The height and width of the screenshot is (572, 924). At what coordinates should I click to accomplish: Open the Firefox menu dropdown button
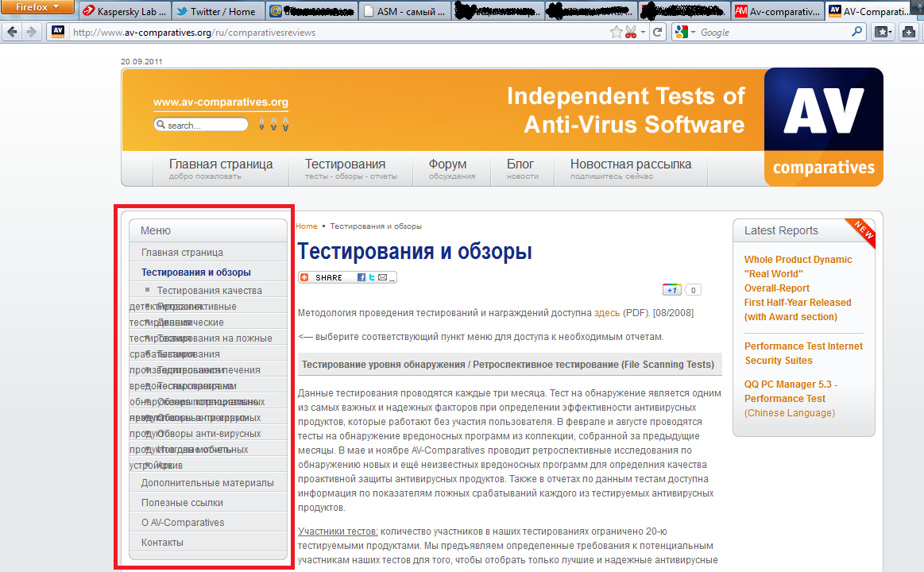pos(37,7)
